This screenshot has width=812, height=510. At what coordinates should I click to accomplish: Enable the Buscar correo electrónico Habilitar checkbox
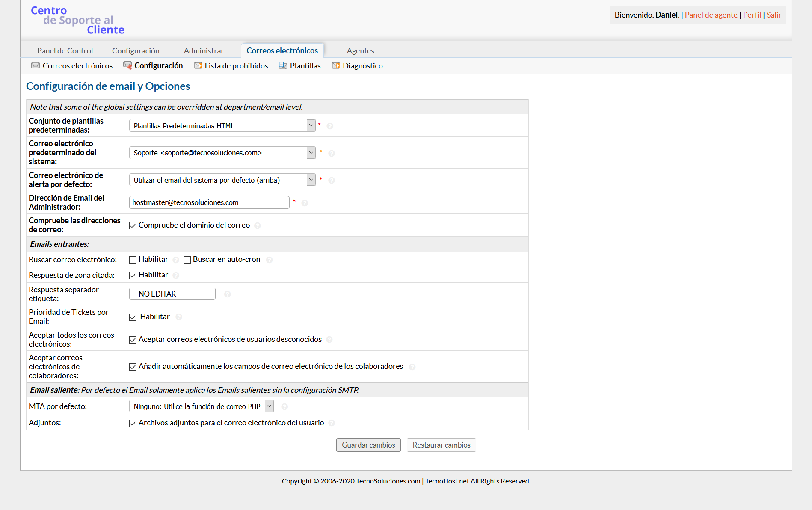pos(133,260)
